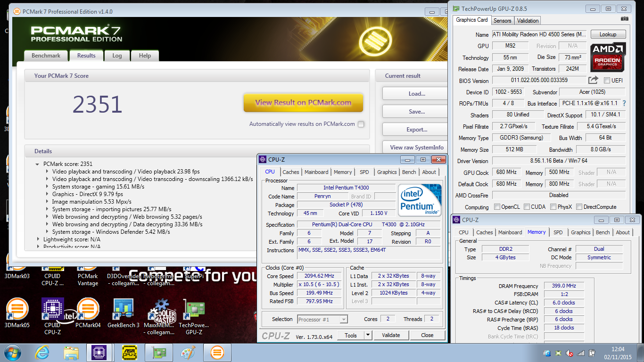
Task: Open Caches tab in front CPU-Z window
Action: tap(291, 172)
